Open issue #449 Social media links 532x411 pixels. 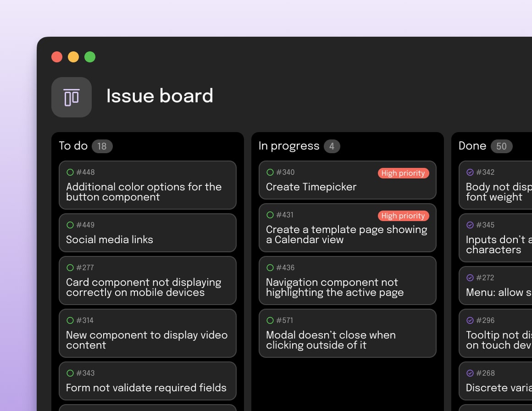click(x=148, y=233)
